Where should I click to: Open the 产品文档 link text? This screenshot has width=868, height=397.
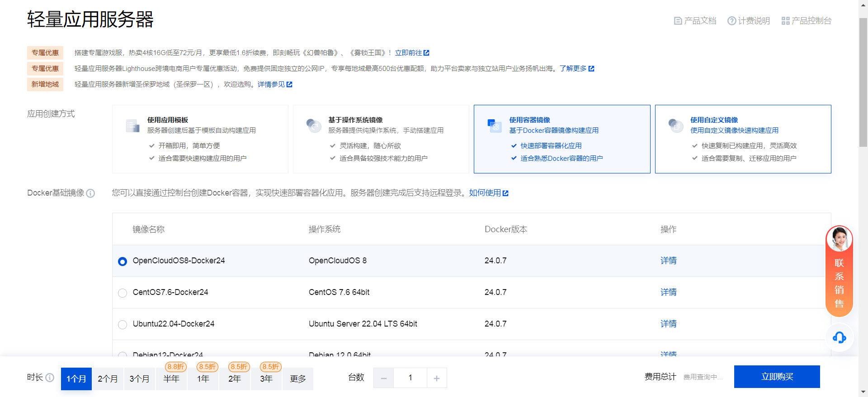[700, 21]
